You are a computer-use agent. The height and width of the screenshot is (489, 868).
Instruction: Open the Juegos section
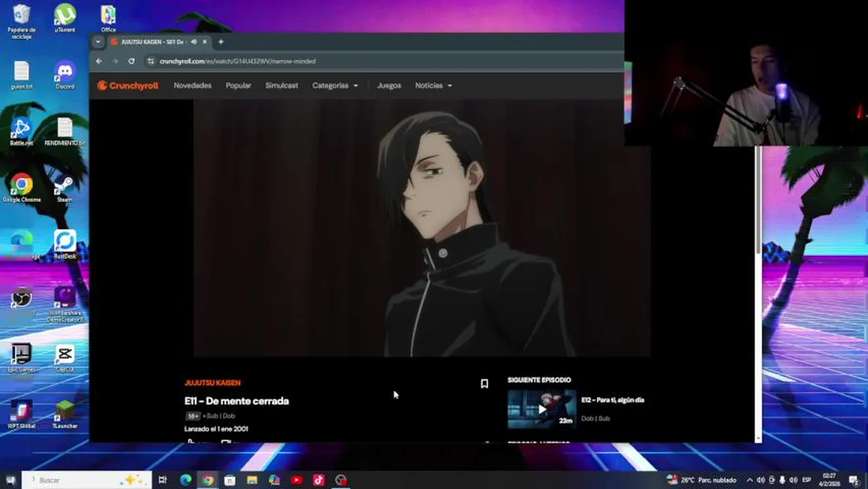(389, 86)
